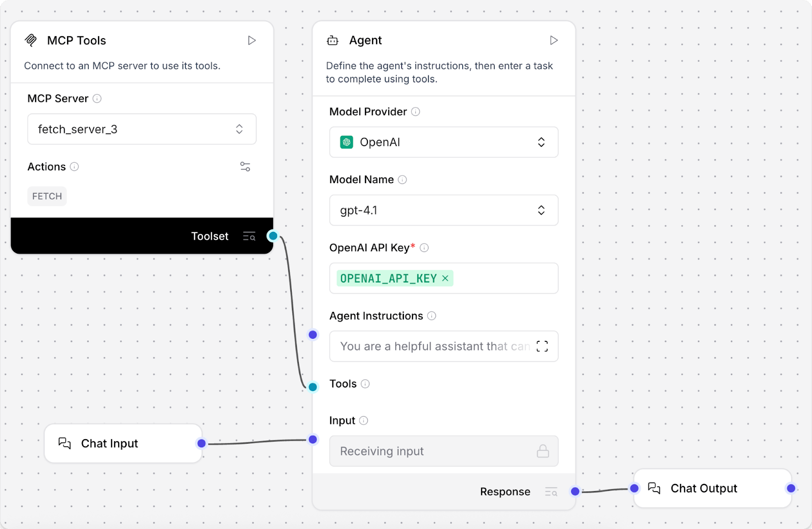Click the Agent Tools input port
Screen dimensions: 812x529
point(313,387)
